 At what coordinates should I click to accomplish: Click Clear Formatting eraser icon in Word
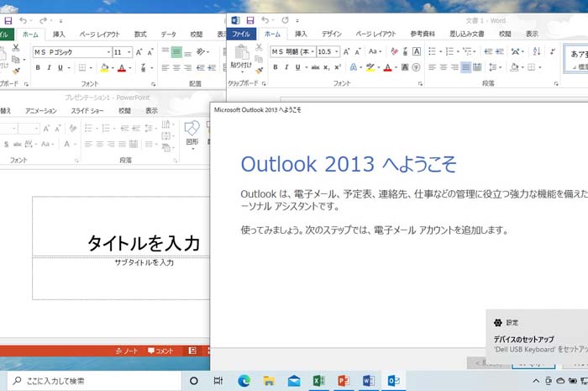(394, 51)
